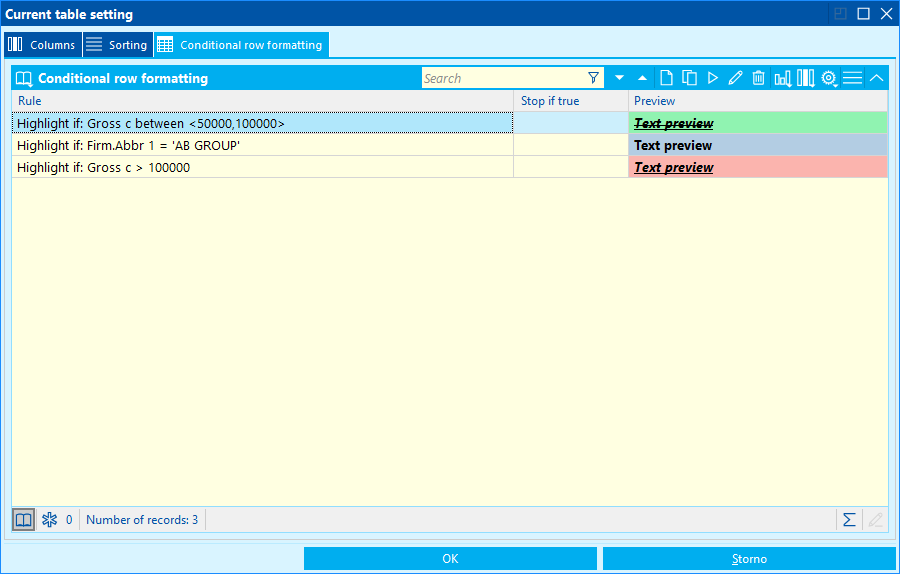
Task: Click Stop if true cell of Gross c between rule
Action: (571, 123)
